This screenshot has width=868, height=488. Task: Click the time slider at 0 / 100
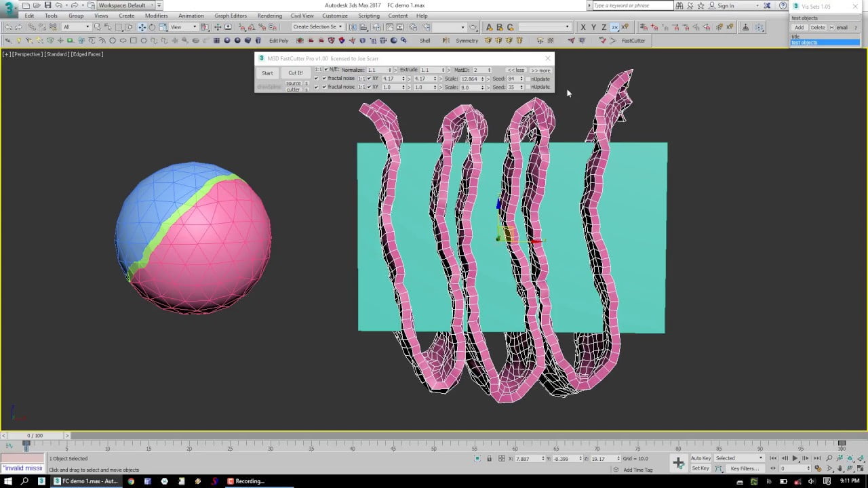point(34,435)
